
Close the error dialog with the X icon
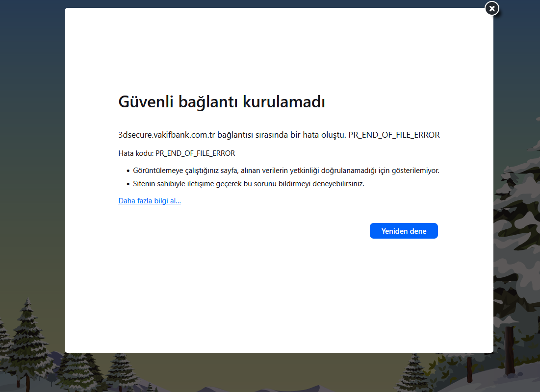(x=492, y=8)
